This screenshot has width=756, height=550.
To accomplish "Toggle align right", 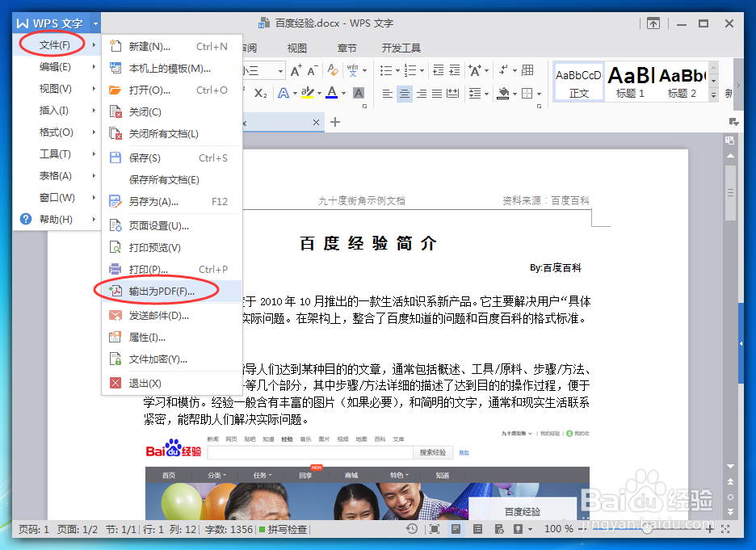I will coord(422,93).
